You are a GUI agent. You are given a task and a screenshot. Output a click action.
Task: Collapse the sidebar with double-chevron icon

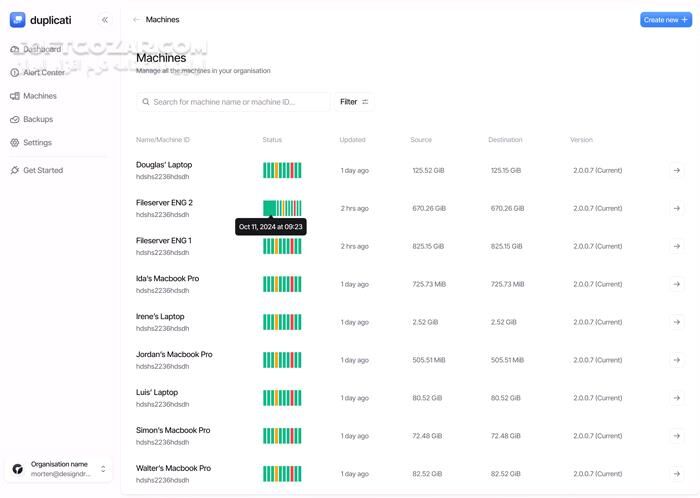coord(105,20)
